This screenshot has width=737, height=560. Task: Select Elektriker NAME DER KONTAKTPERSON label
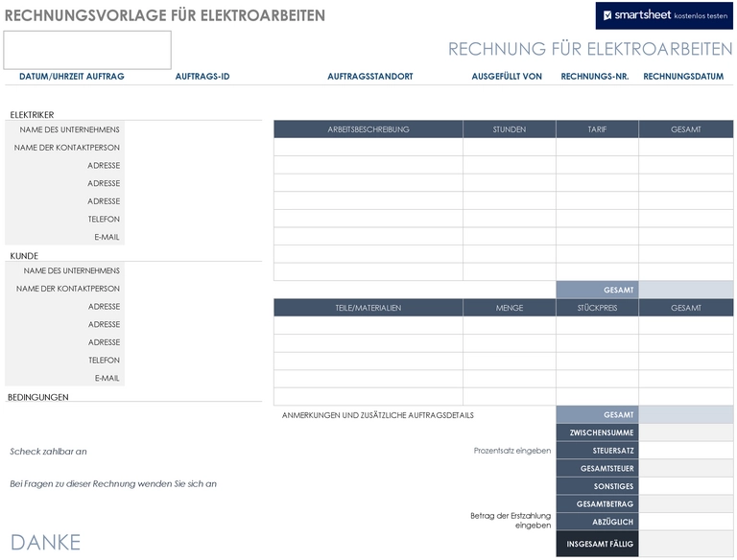pos(67,148)
